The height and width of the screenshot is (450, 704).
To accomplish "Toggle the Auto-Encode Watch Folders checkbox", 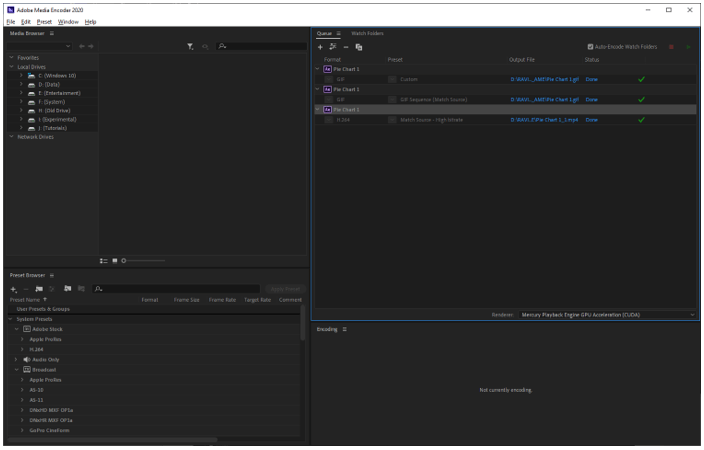I will pyautogui.click(x=590, y=47).
